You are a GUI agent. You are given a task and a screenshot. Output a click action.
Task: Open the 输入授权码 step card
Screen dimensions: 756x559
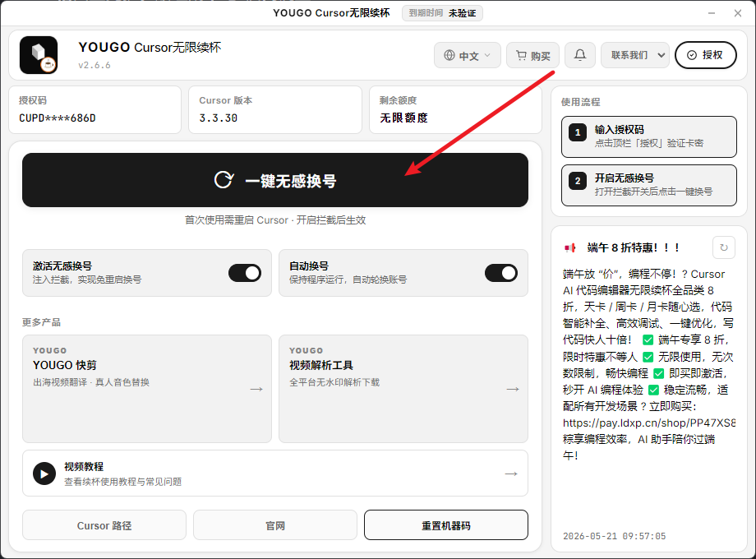coord(649,137)
